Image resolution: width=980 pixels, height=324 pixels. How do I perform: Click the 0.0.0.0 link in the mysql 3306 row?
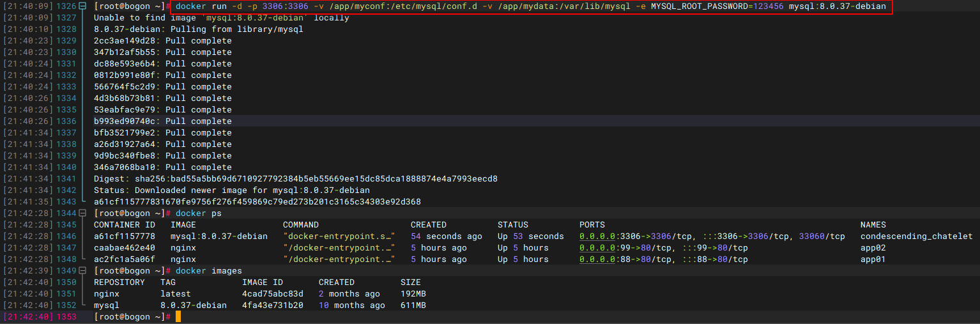pyautogui.click(x=597, y=236)
